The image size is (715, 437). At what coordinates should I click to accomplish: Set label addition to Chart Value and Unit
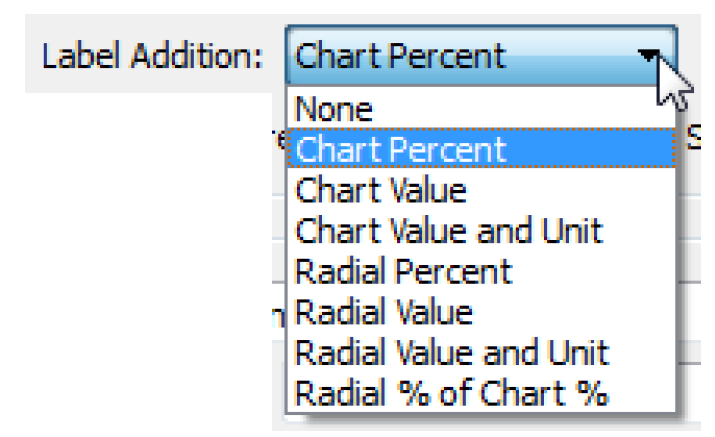(x=449, y=231)
